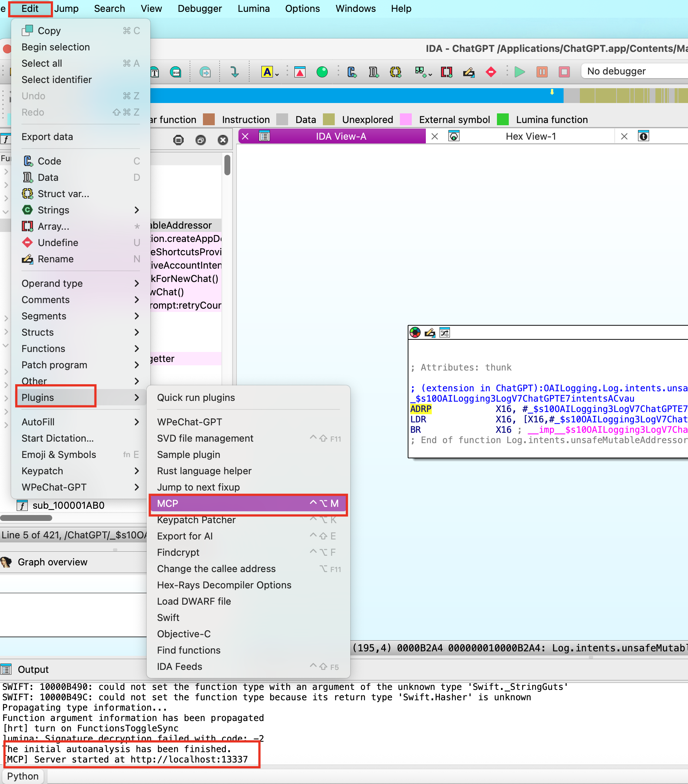Click the Create array toolbar icon

coord(446,72)
